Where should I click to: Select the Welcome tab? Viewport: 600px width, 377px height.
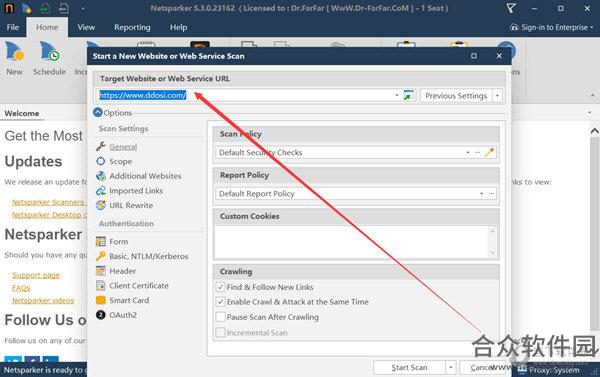[x=22, y=113]
